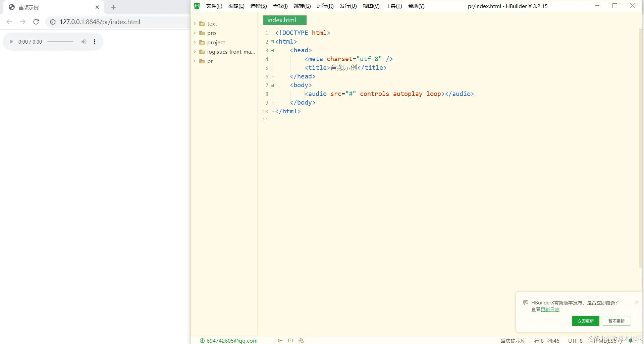Collapse the html tag fold marker
The height and width of the screenshot is (344, 644).
pos(272,42)
